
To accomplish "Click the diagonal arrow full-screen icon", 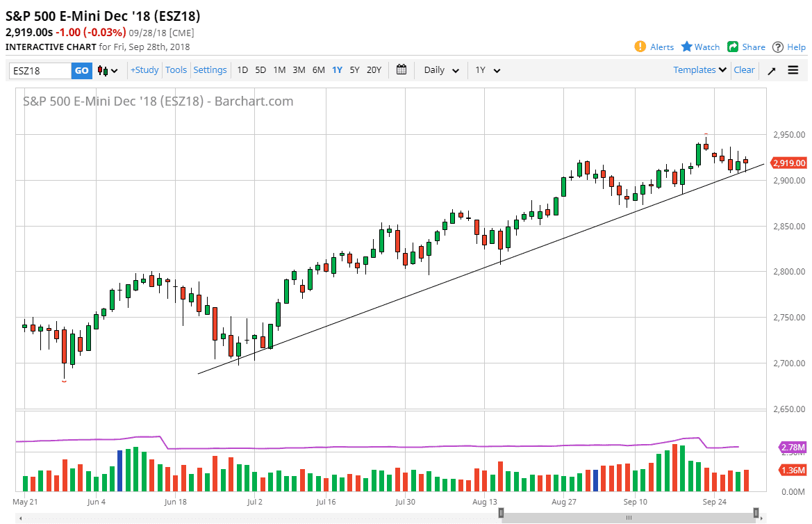I will pyautogui.click(x=771, y=69).
